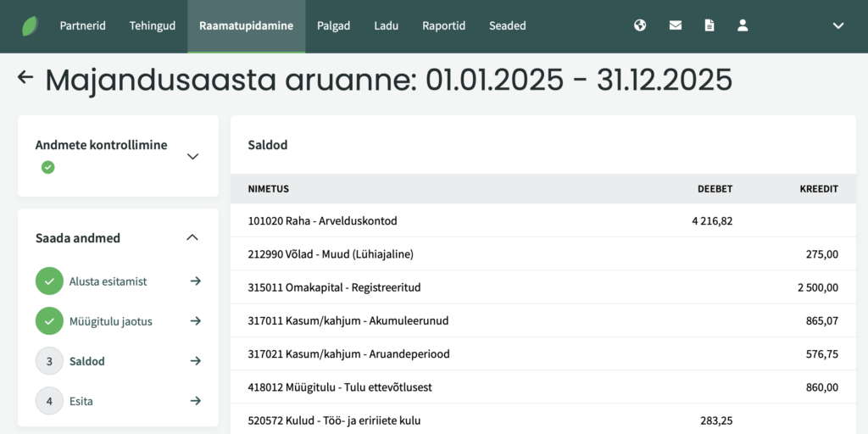
Task: Select row 315011 Omakapital - Registreeritud
Action: click(x=543, y=287)
